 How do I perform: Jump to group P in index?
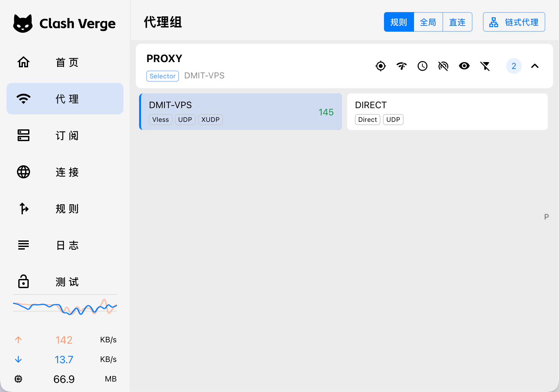547,217
